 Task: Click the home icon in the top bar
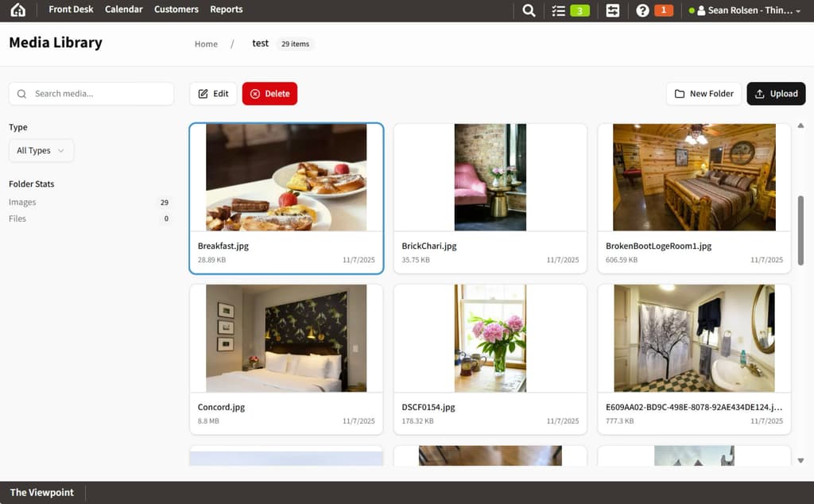pos(17,10)
